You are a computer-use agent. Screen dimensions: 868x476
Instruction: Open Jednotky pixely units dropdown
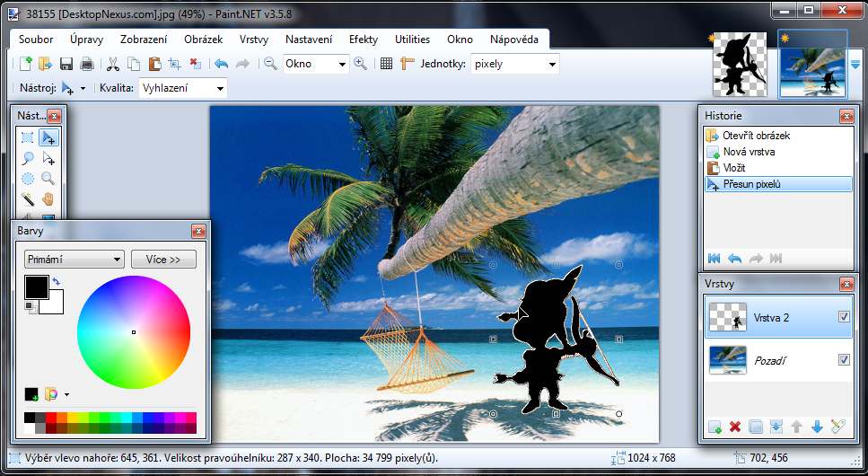(552, 65)
